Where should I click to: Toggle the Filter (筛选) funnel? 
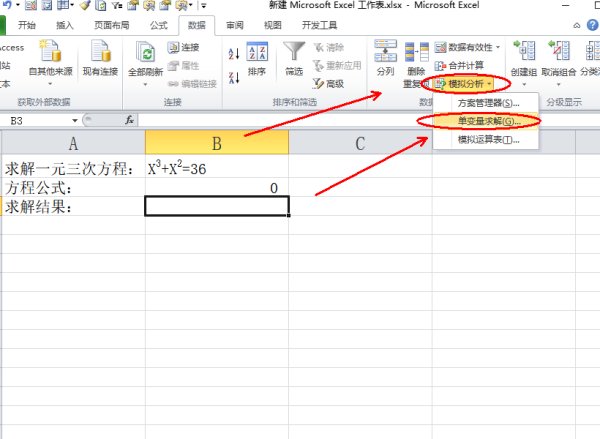pos(294,59)
